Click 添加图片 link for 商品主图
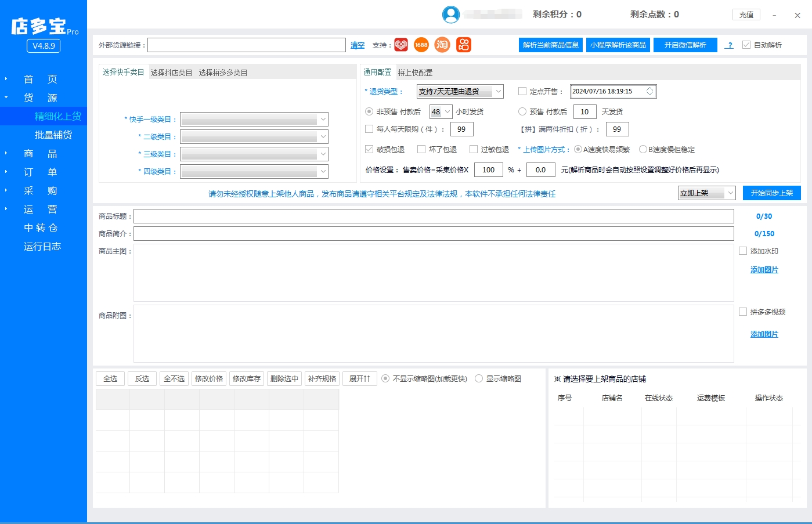 pyautogui.click(x=764, y=270)
